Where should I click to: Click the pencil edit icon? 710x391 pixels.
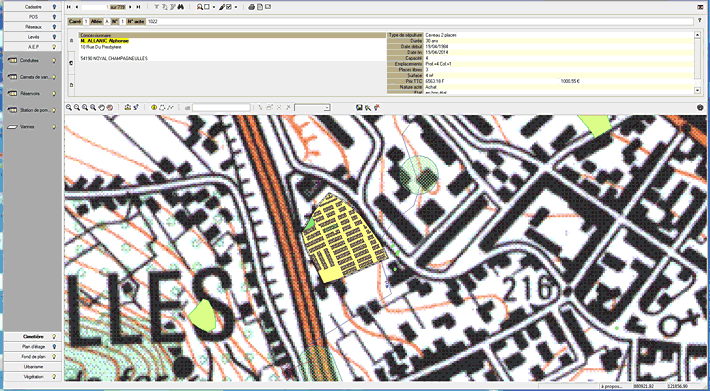click(222, 7)
